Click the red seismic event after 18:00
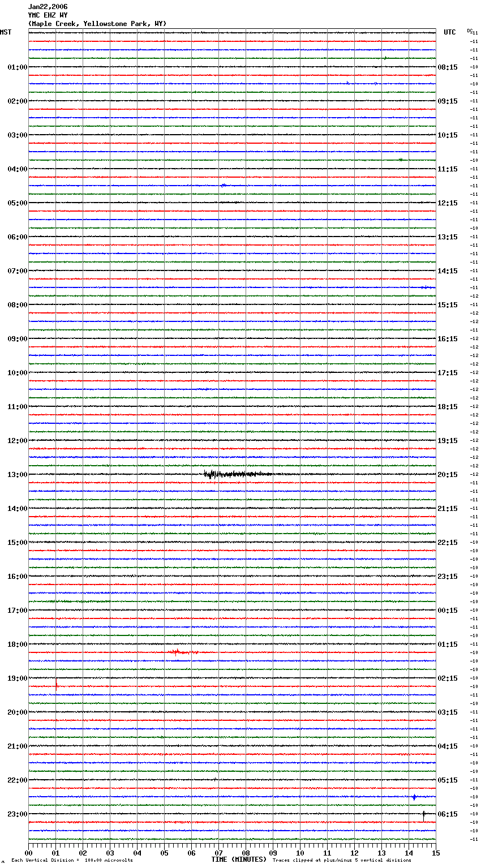This screenshot has width=481, height=868. 182,652
